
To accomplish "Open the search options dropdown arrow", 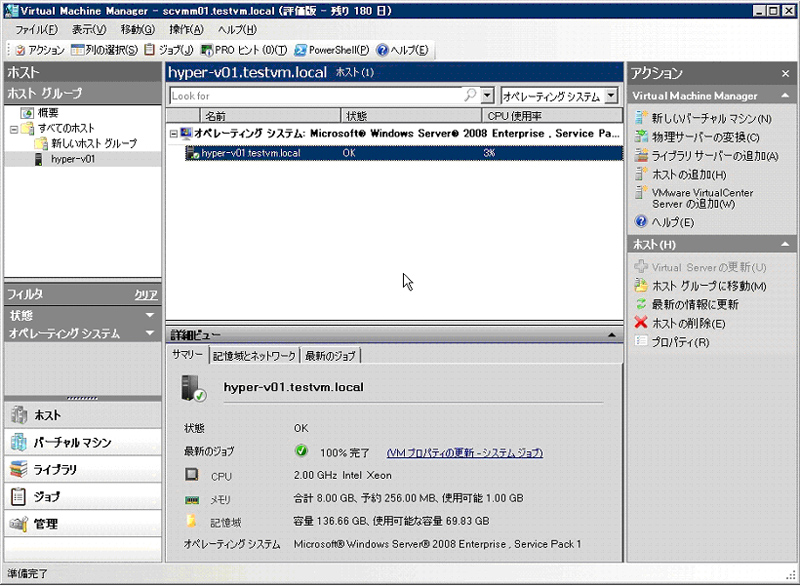I will tap(488, 96).
